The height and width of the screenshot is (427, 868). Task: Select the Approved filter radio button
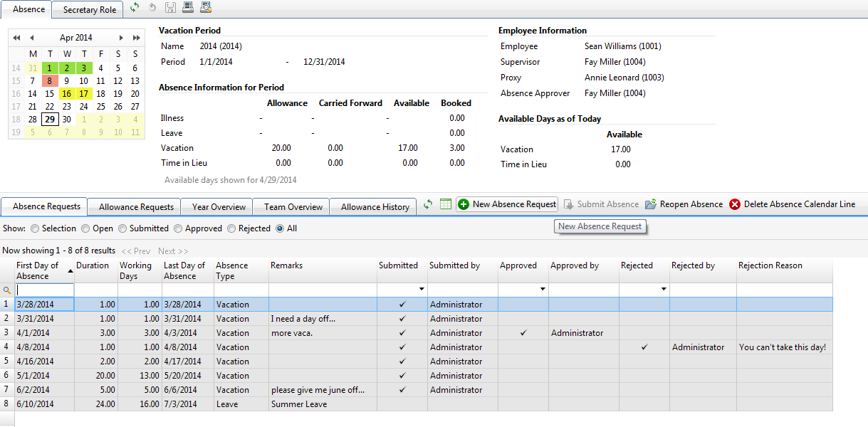pos(179,228)
